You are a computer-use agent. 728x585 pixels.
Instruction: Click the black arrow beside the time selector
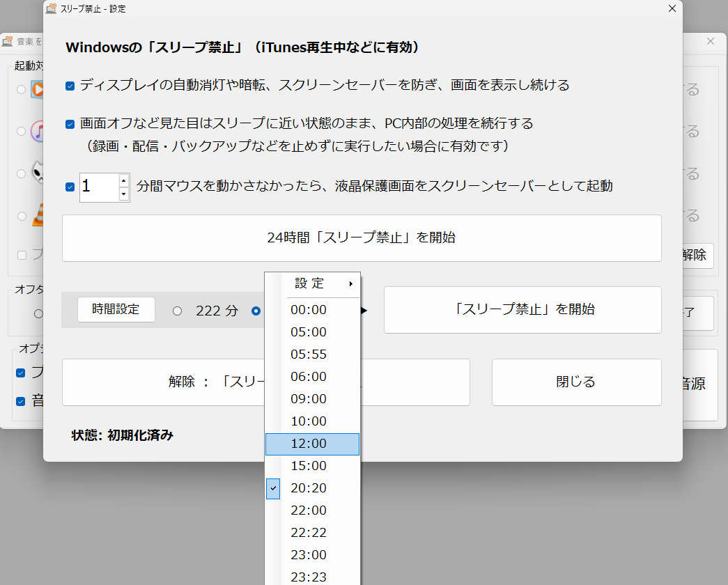click(x=363, y=311)
